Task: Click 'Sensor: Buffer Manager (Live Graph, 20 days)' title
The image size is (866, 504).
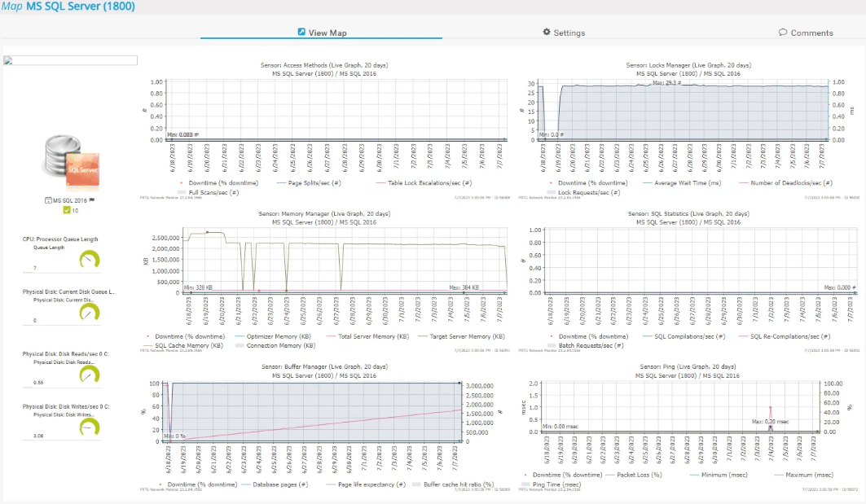Action: [x=324, y=366]
